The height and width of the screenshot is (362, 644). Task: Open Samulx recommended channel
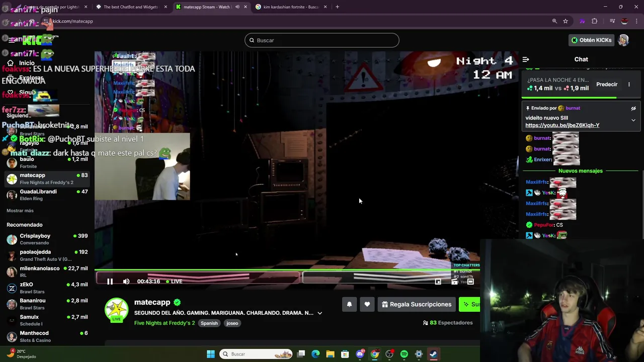coord(47,320)
